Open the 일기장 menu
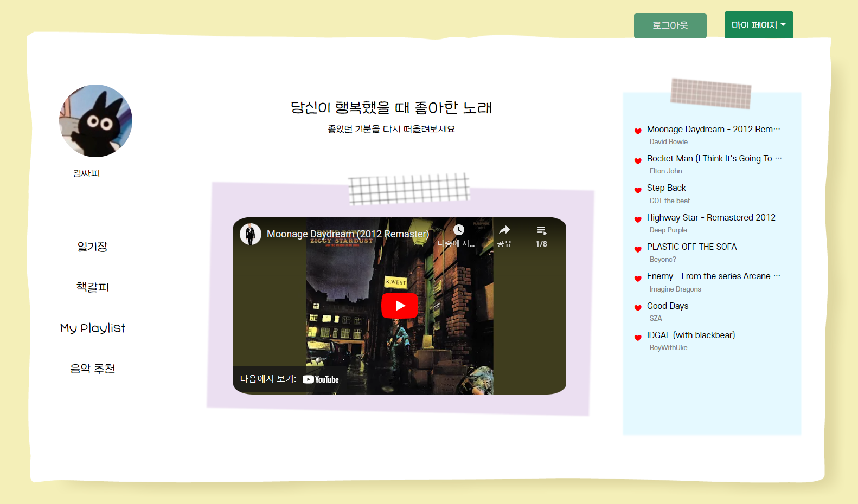The width and height of the screenshot is (858, 504). [93, 247]
